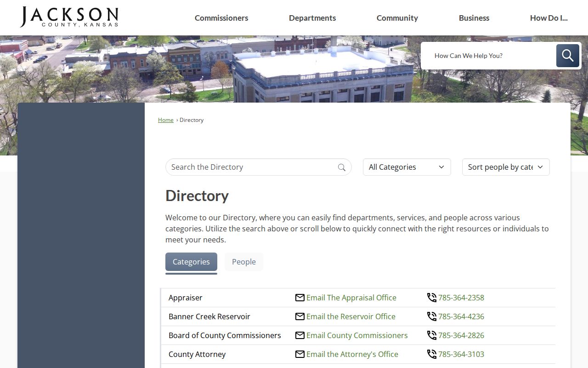The width and height of the screenshot is (588, 368).
Task: Click the site search magnifier button
Action: [567, 56]
